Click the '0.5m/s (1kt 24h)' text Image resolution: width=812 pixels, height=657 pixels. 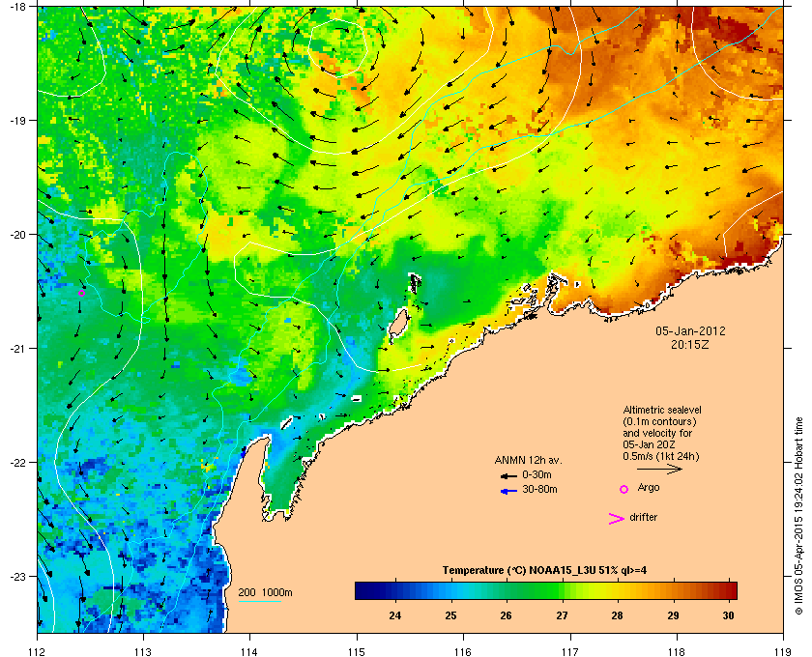661,456
